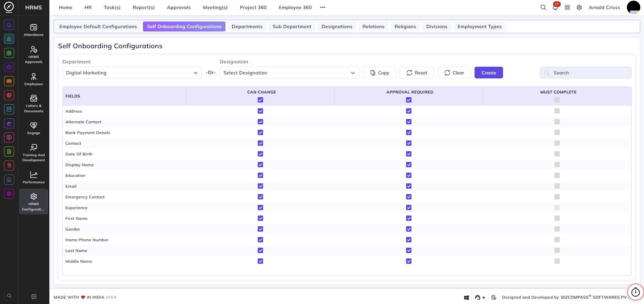Uncheck Can Change for Email
The width and height of the screenshot is (644, 304).
[260, 186]
